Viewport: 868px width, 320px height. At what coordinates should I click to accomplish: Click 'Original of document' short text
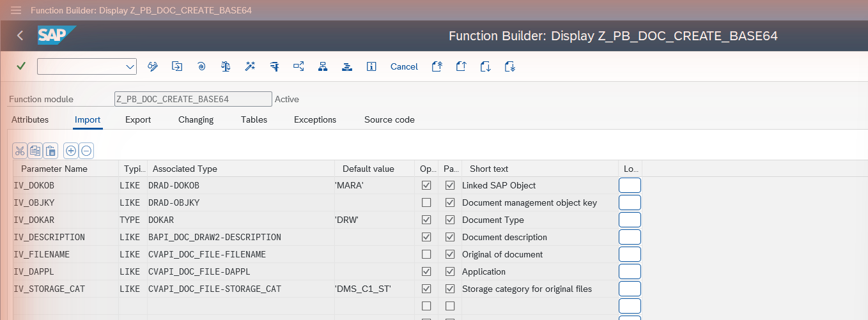[x=502, y=254]
